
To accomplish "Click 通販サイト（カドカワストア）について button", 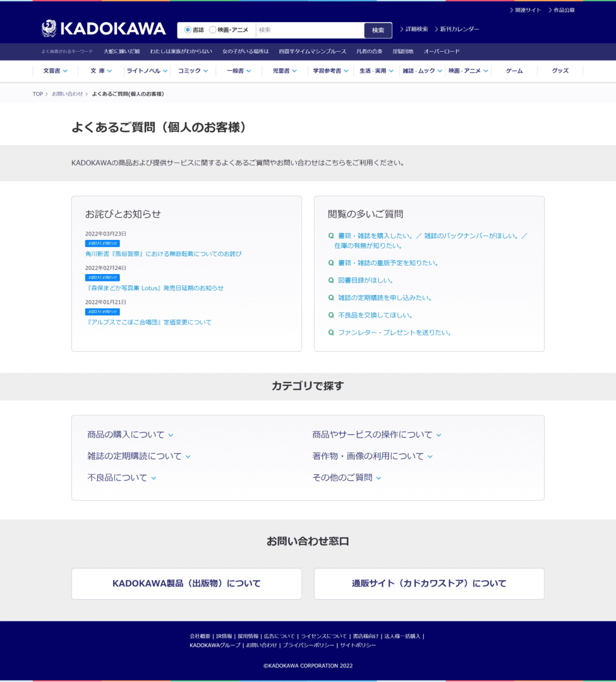I will click(x=429, y=583).
